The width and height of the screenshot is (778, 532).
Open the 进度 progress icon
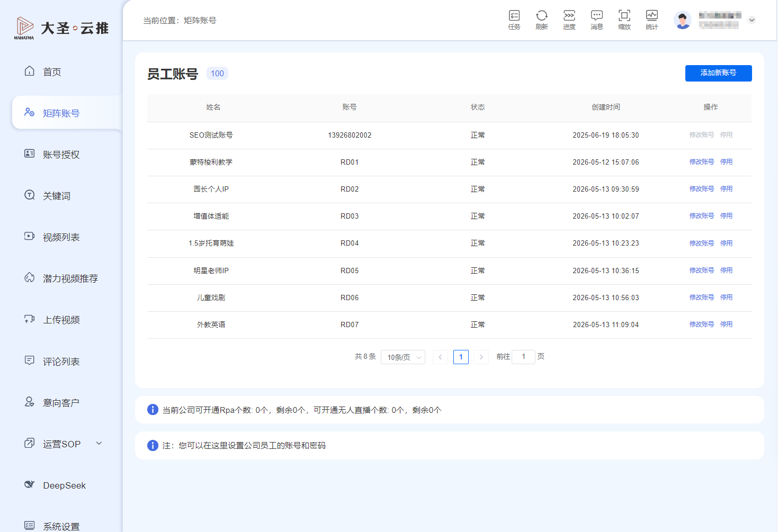pos(569,20)
